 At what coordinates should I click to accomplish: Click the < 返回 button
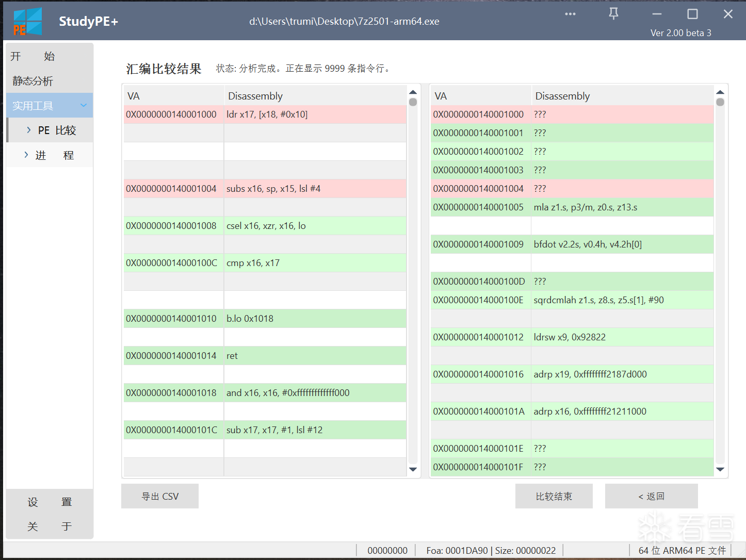point(651,496)
